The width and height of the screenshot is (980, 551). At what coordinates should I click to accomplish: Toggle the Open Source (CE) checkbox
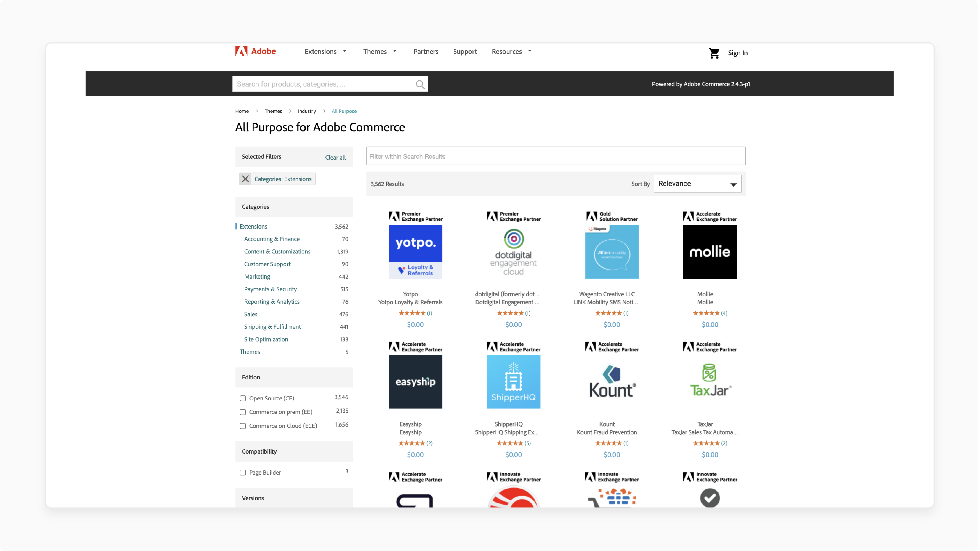243,398
